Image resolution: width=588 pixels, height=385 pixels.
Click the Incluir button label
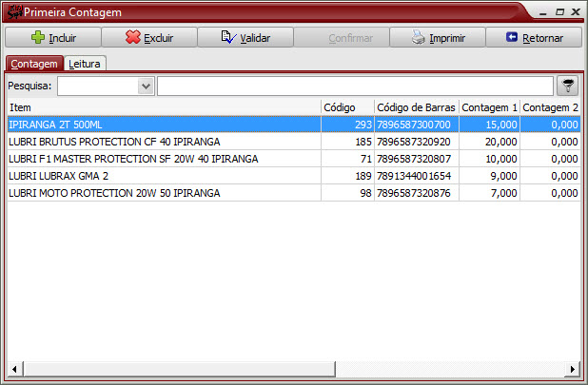point(62,38)
